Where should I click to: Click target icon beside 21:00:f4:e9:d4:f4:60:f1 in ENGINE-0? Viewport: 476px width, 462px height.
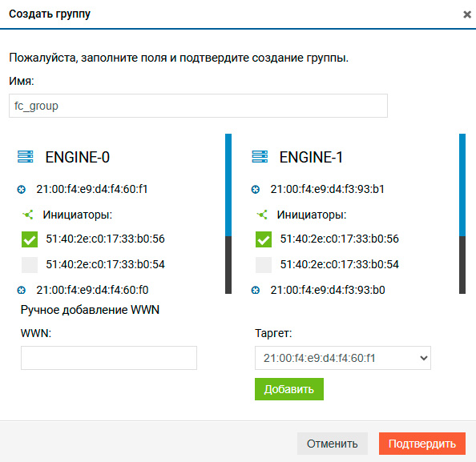[x=22, y=190]
